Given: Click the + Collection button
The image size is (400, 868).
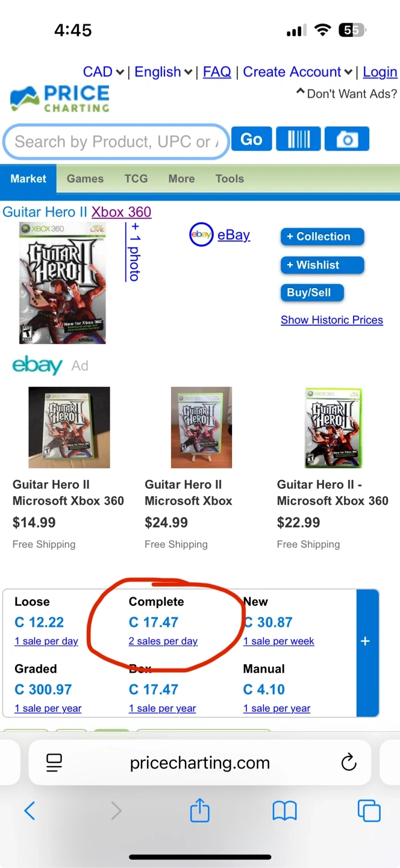Looking at the screenshot, I should coord(322,236).
